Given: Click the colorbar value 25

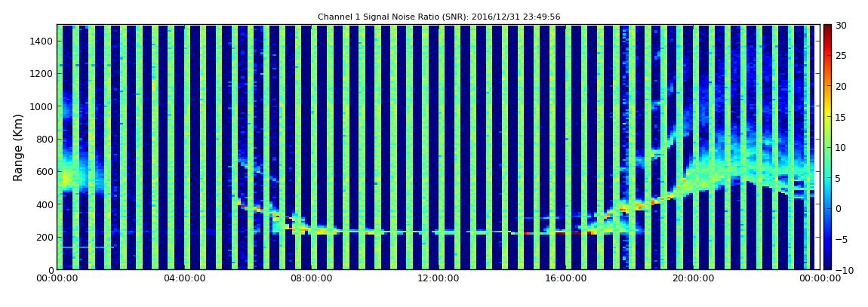Looking at the screenshot, I should [x=842, y=56].
